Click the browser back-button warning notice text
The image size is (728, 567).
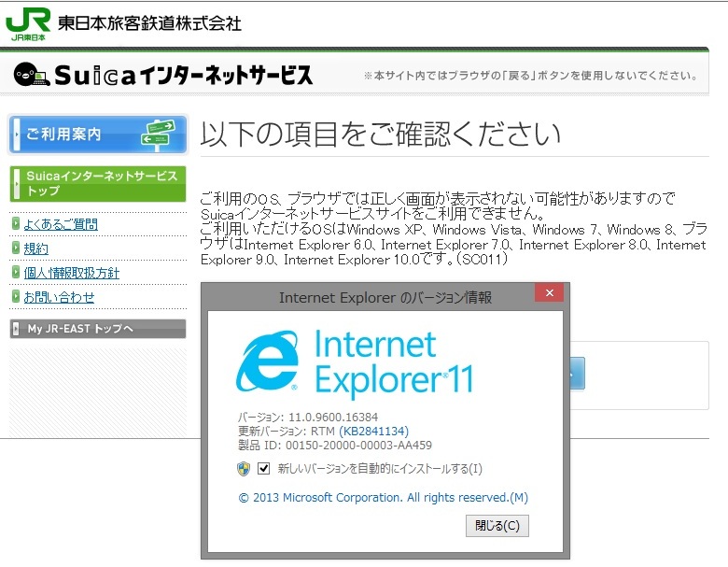click(531, 76)
